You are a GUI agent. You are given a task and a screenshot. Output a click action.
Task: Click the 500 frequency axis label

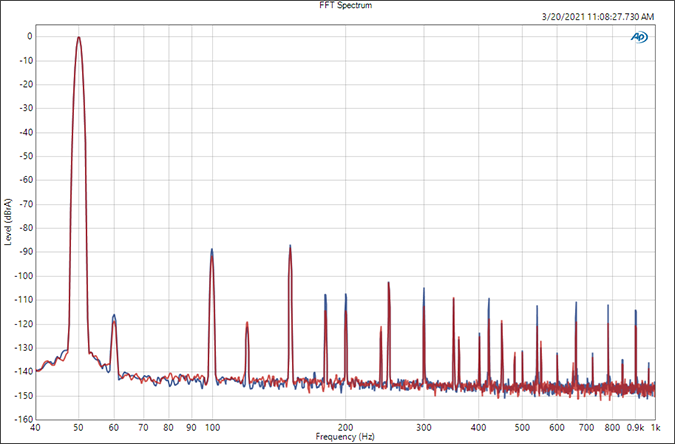(522, 428)
